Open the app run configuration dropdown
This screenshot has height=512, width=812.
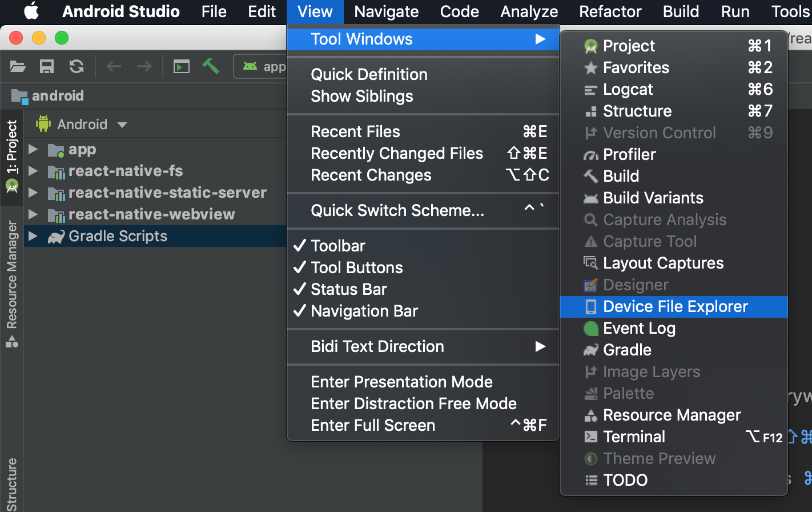[x=262, y=66]
